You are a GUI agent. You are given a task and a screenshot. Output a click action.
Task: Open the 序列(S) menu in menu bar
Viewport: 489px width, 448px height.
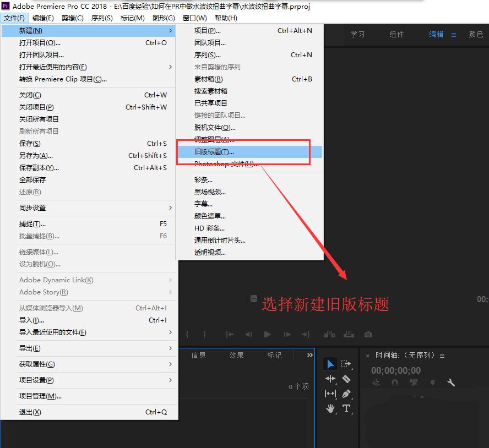pyautogui.click(x=102, y=18)
